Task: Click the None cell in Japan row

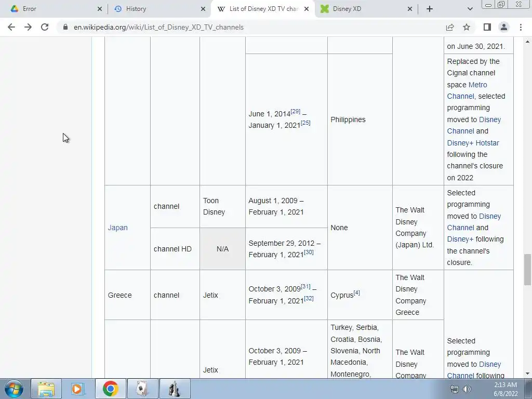Action: (x=360, y=228)
